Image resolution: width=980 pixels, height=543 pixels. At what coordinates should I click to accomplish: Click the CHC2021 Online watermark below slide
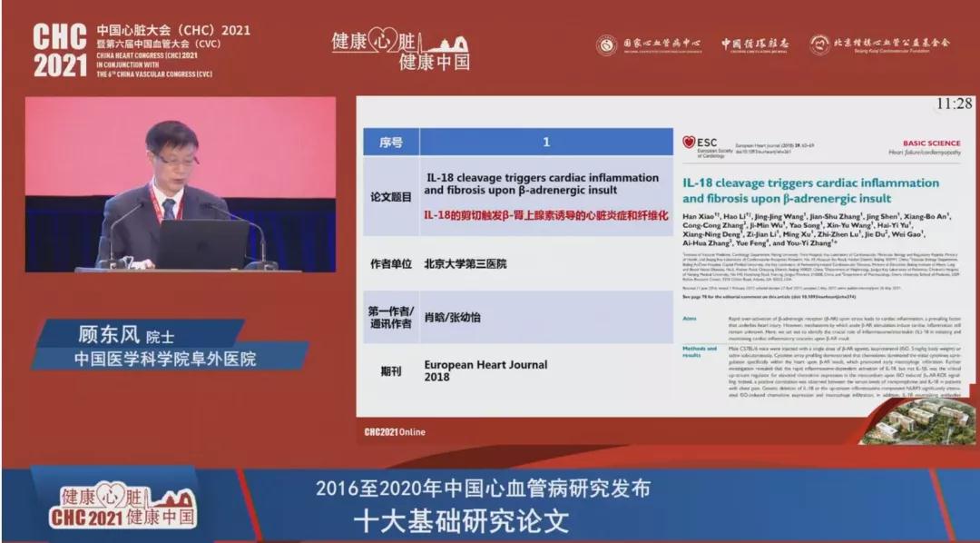394,432
